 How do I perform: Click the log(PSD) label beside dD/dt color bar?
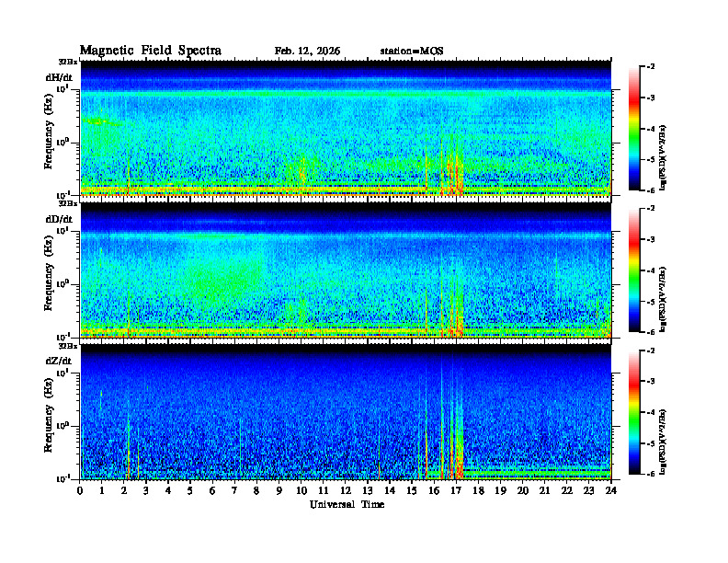point(663,299)
